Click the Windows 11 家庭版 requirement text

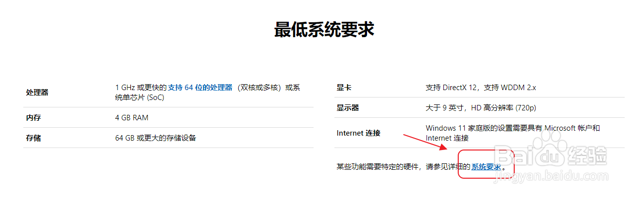513,133
